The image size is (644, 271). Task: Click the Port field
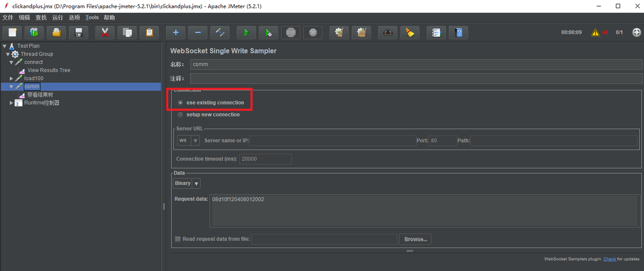coord(443,141)
